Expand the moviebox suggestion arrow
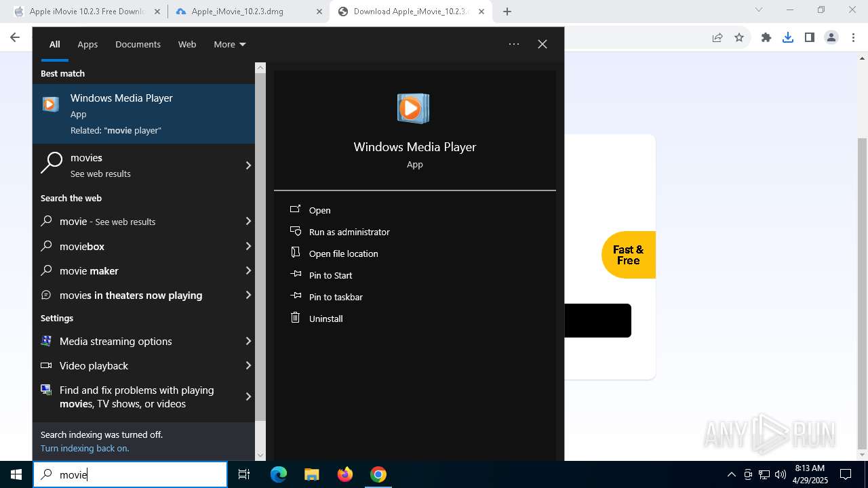Screen dimensions: 868x488 click(x=248, y=246)
